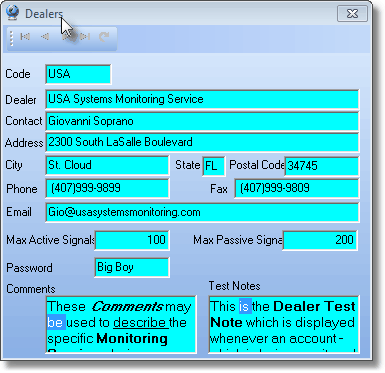
Task: Click the Max Active Signals label
Action: tap(50, 240)
